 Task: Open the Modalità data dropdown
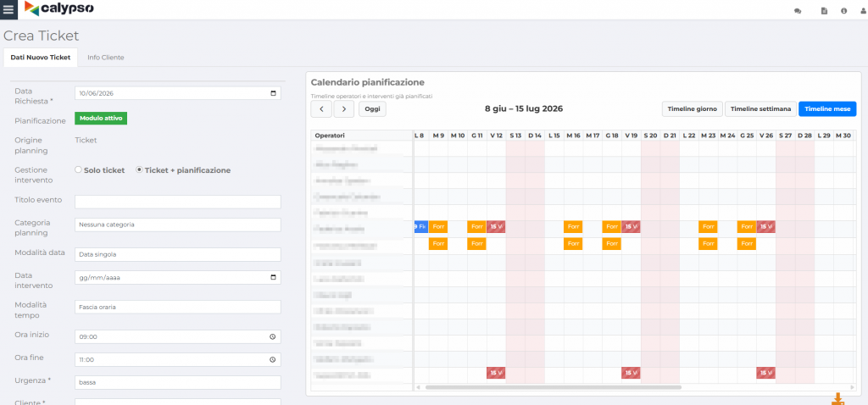(178, 254)
